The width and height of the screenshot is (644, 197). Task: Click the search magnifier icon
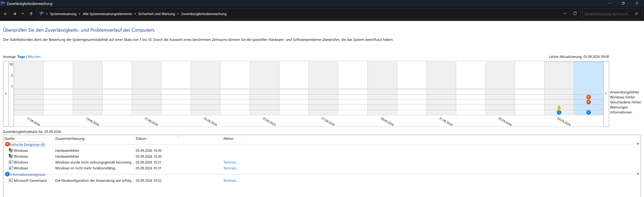tap(636, 14)
